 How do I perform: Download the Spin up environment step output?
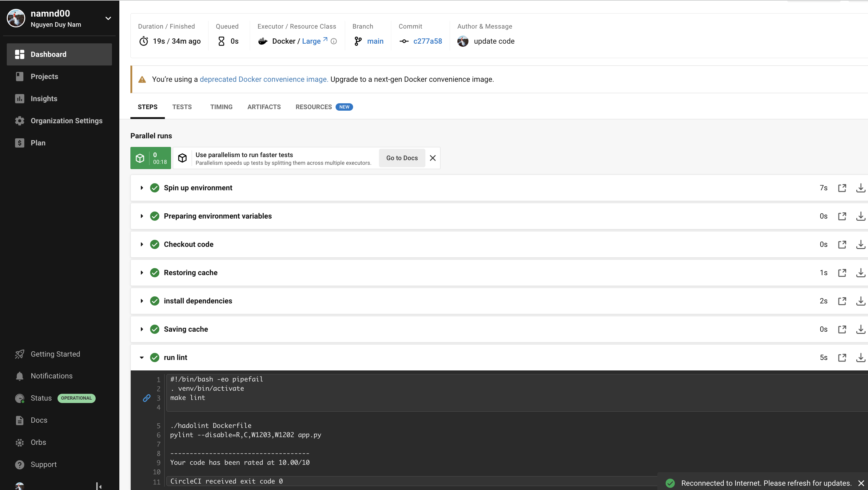pos(860,188)
